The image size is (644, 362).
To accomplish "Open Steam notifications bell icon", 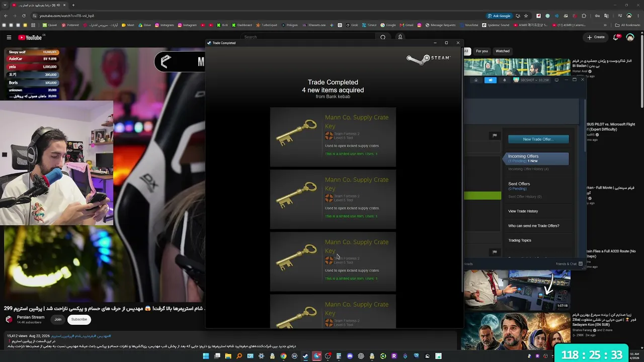I will [505, 80].
